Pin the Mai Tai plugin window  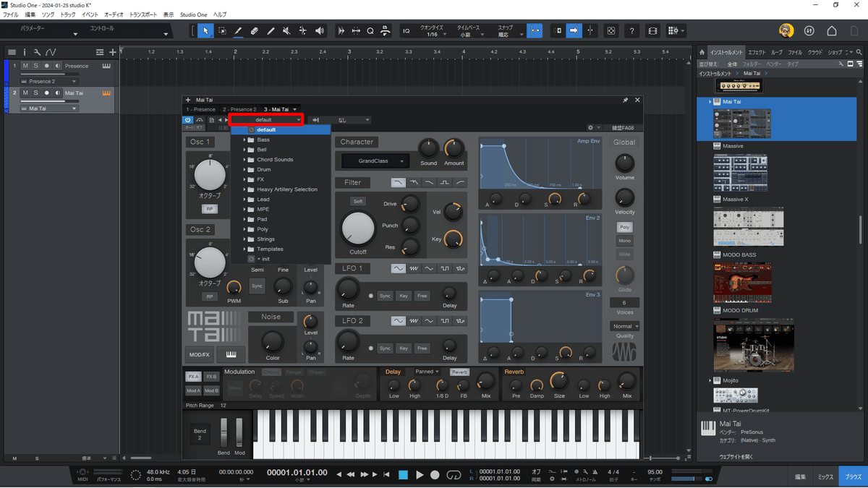point(625,100)
